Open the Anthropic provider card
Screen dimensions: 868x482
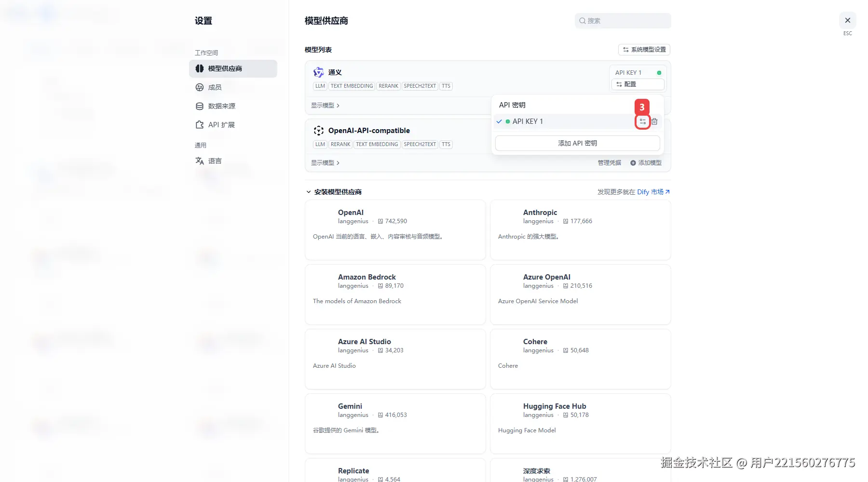coord(581,230)
